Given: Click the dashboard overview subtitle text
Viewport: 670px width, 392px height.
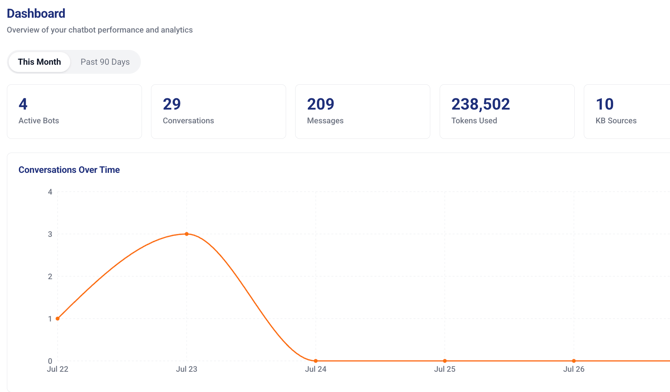Looking at the screenshot, I should (100, 30).
